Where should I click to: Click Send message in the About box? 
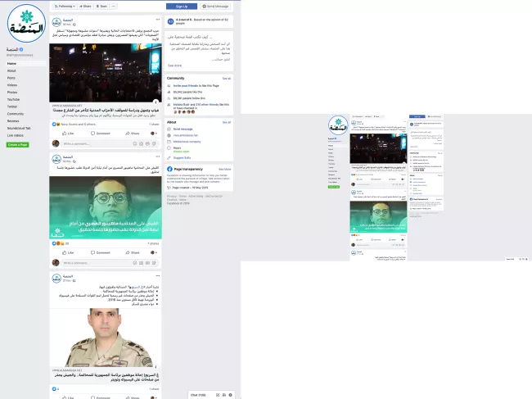click(x=183, y=129)
